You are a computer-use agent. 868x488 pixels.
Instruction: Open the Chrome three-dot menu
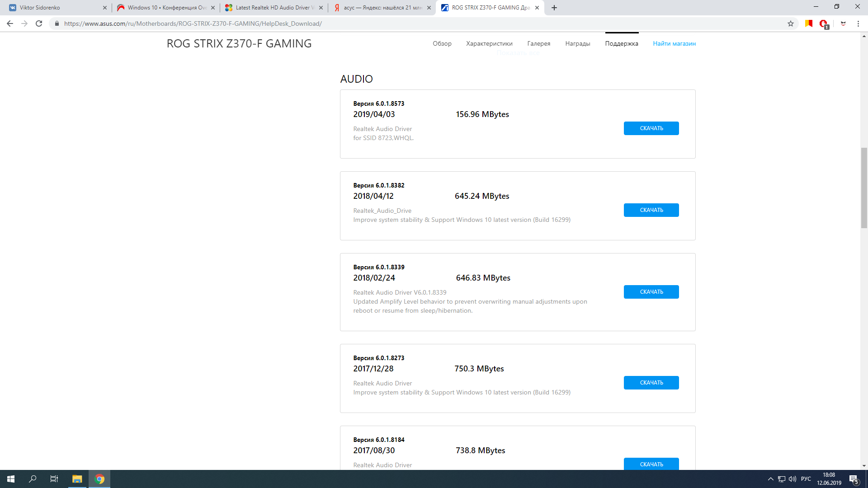tap(858, 23)
